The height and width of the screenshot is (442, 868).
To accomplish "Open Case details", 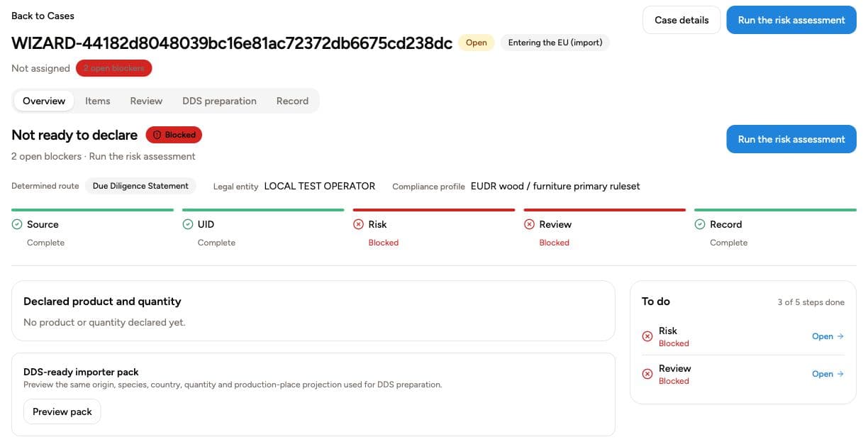I will (681, 20).
